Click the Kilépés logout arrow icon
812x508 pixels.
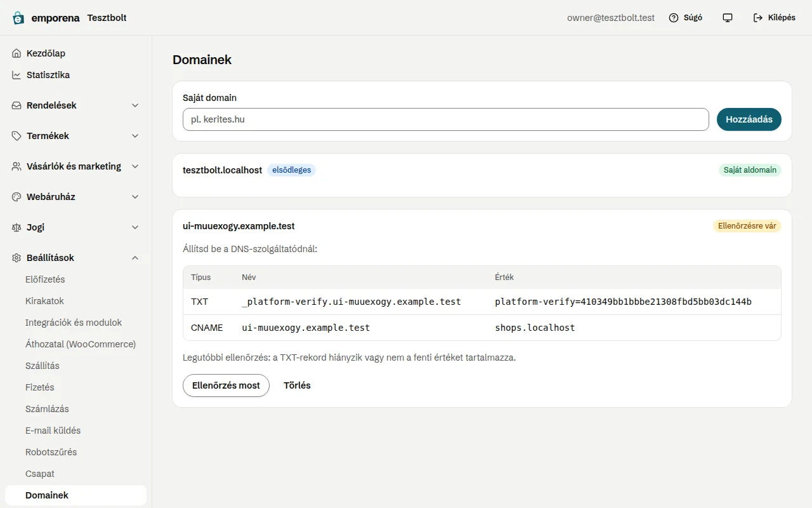(x=758, y=18)
